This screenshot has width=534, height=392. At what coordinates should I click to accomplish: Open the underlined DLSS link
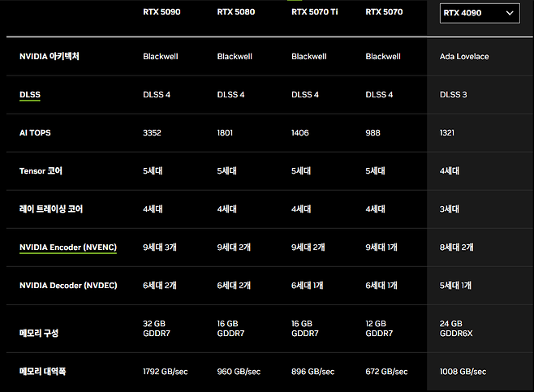(x=30, y=95)
